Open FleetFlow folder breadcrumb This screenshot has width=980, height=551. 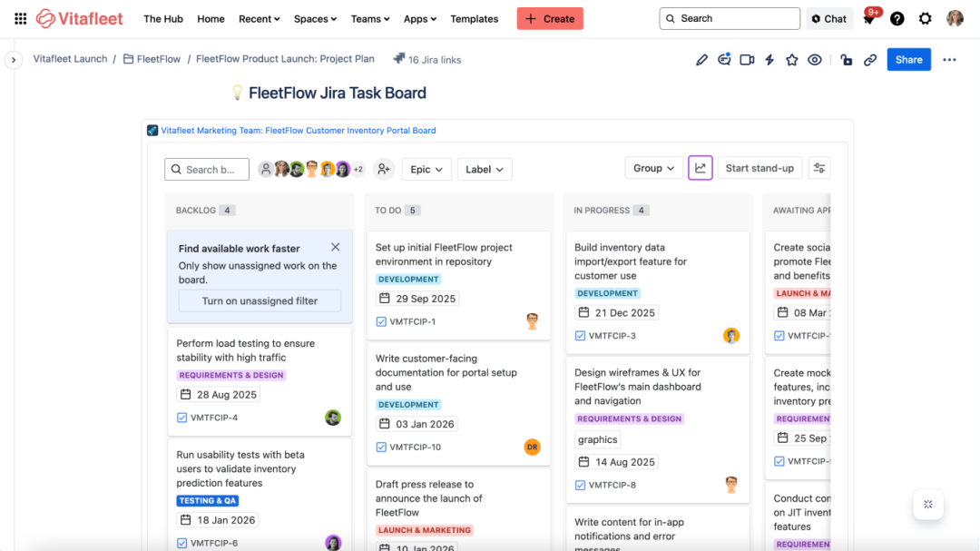(152, 59)
